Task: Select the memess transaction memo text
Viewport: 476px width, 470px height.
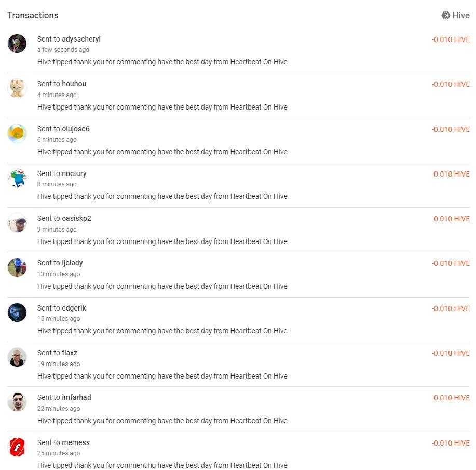Action: coord(162,465)
